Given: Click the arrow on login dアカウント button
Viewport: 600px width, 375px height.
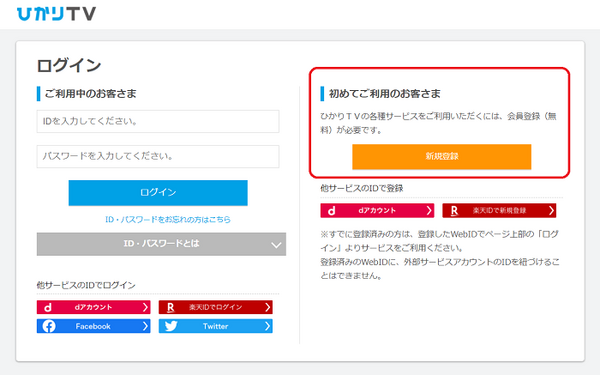Looking at the screenshot, I should (145, 307).
